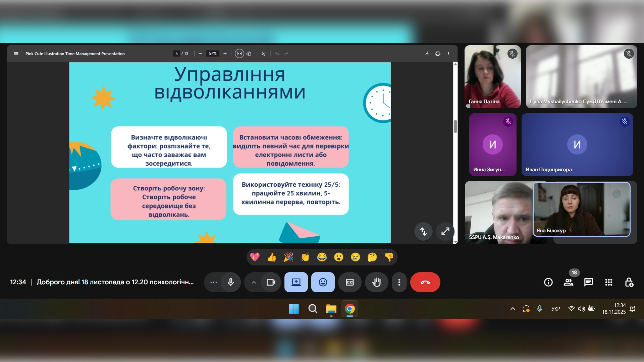This screenshot has width=644, height=362.
Task: Send thumbs up reaction
Action: coord(272,257)
